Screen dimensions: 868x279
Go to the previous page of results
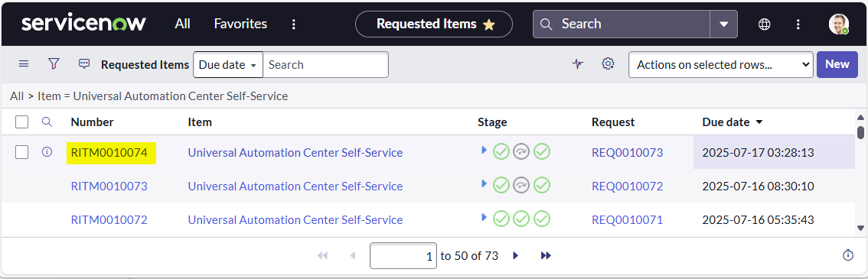pyautogui.click(x=353, y=255)
